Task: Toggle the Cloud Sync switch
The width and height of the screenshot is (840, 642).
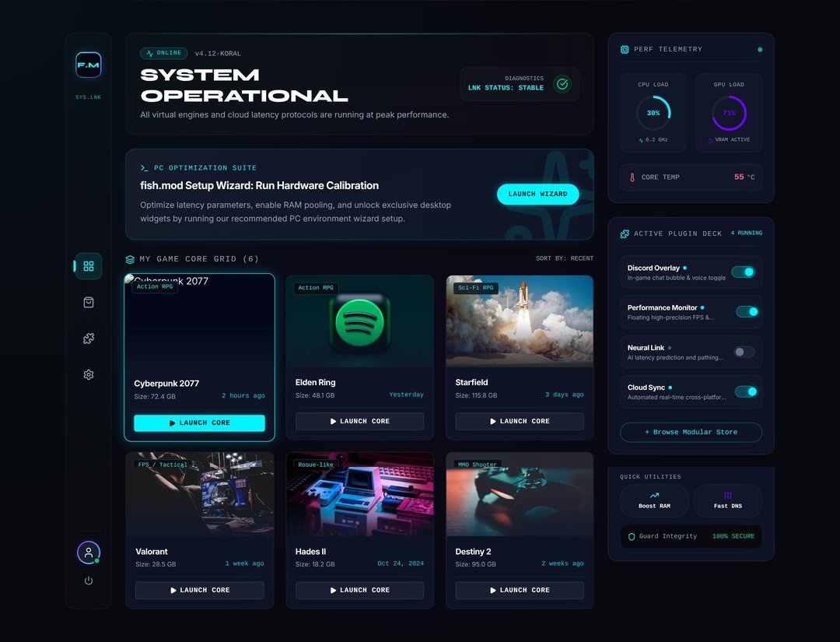Action: click(746, 391)
